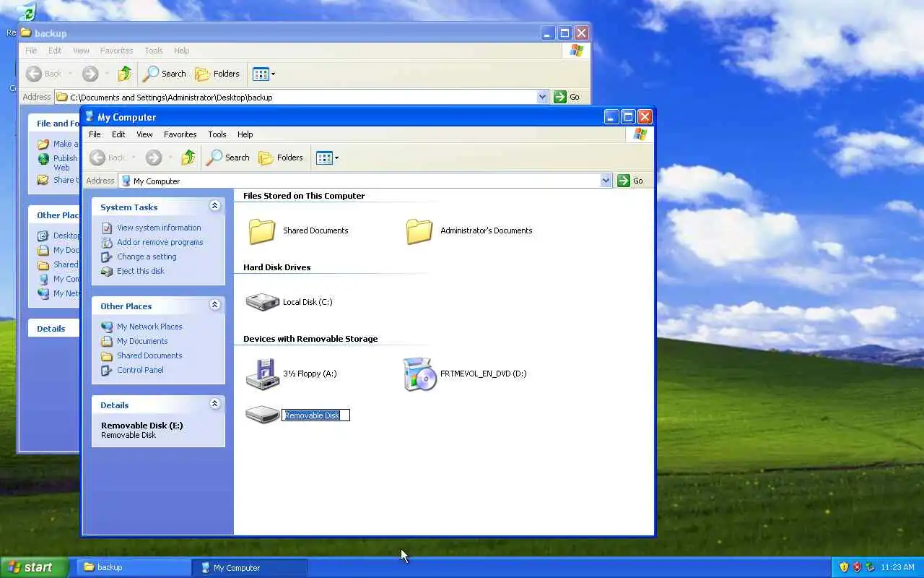The height and width of the screenshot is (578, 924).
Task: Click Eject this disk link
Action: coord(141,271)
